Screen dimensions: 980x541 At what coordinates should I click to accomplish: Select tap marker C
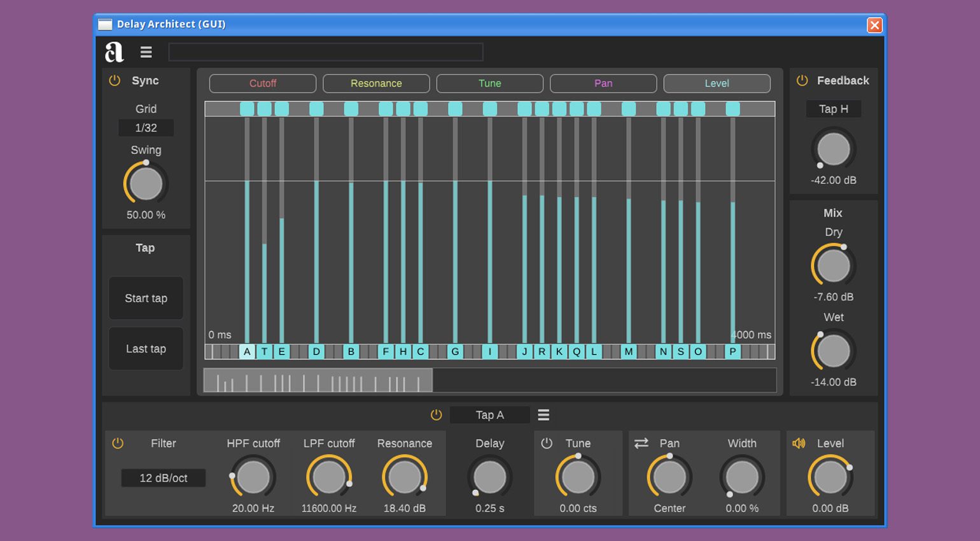[x=420, y=351]
